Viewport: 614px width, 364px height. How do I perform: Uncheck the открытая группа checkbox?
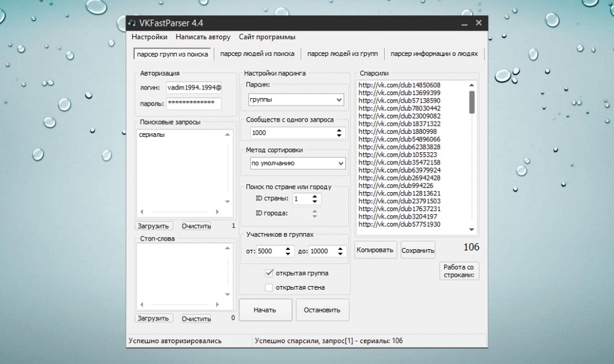tap(269, 273)
